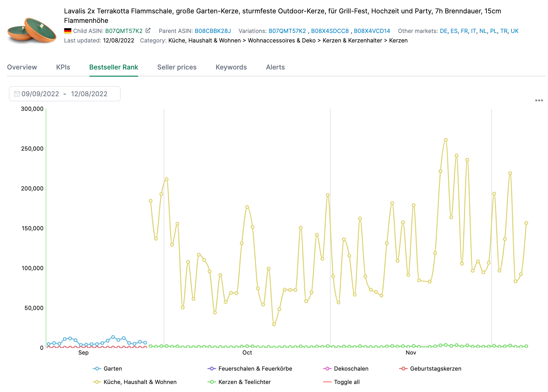This screenshot has width=548, height=392.
Task: Click the start date 09/09/2022 field
Action: pos(40,94)
